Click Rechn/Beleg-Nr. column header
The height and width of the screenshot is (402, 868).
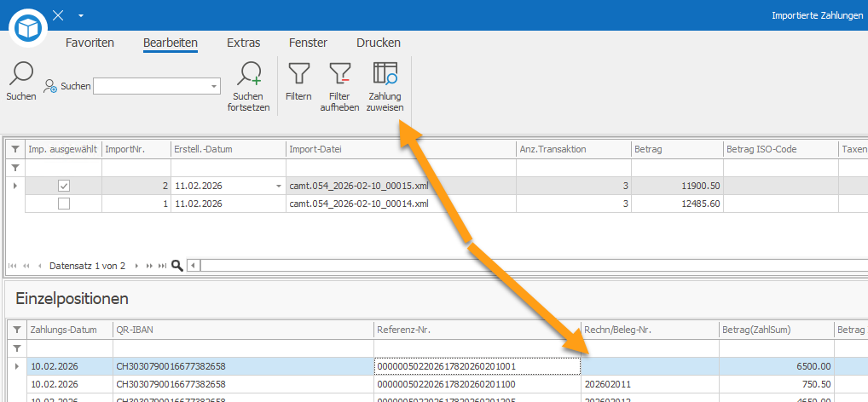650,330
